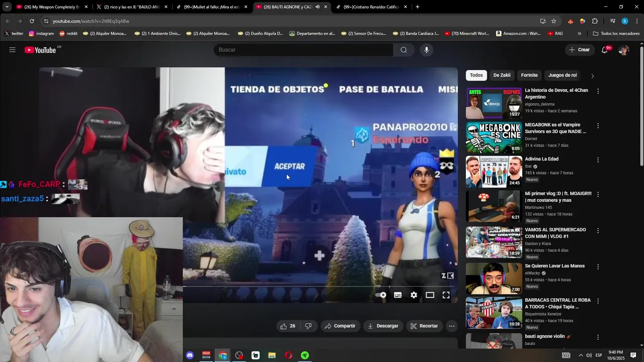Screen dimensions: 644x362
Task: Mute the BAUTI AGNONE tab audio icon
Action: pyautogui.click(x=317, y=7)
